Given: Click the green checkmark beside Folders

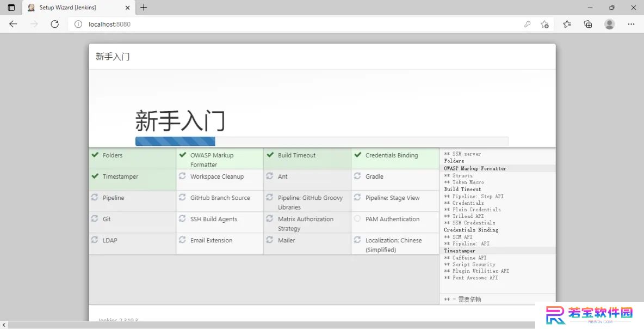Looking at the screenshot, I should click(95, 155).
